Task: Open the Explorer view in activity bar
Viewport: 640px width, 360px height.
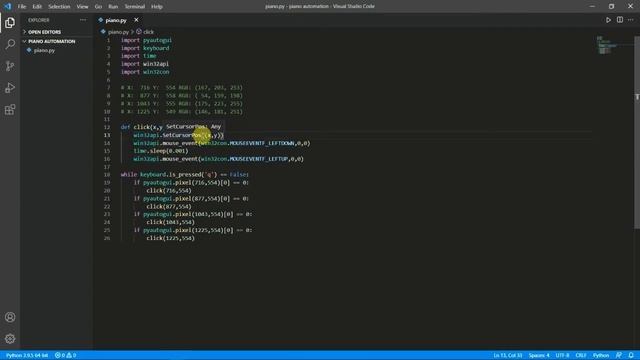Action: tap(10, 22)
